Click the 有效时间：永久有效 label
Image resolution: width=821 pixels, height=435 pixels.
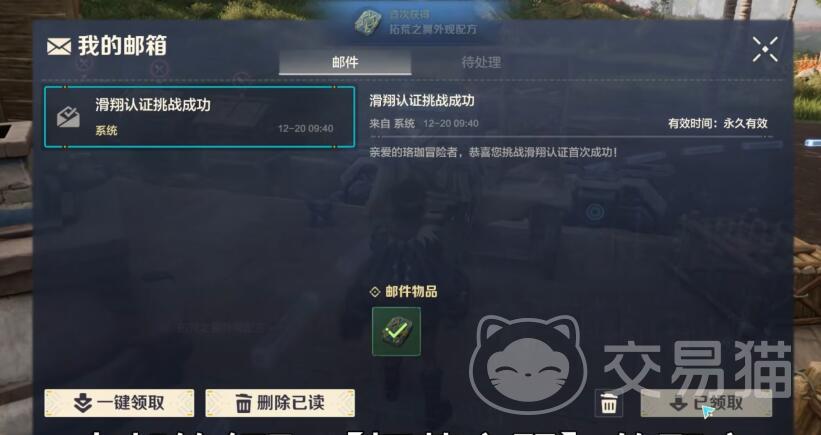(717, 124)
